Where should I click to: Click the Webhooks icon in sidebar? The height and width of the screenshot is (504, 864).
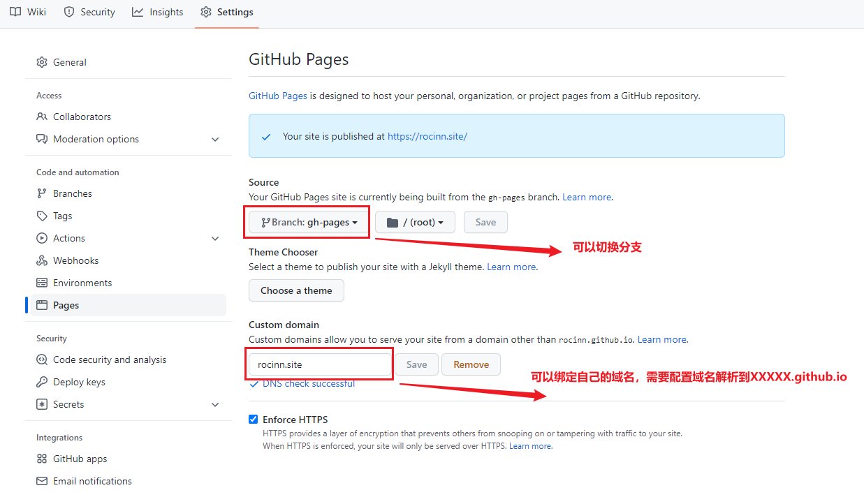pos(42,260)
